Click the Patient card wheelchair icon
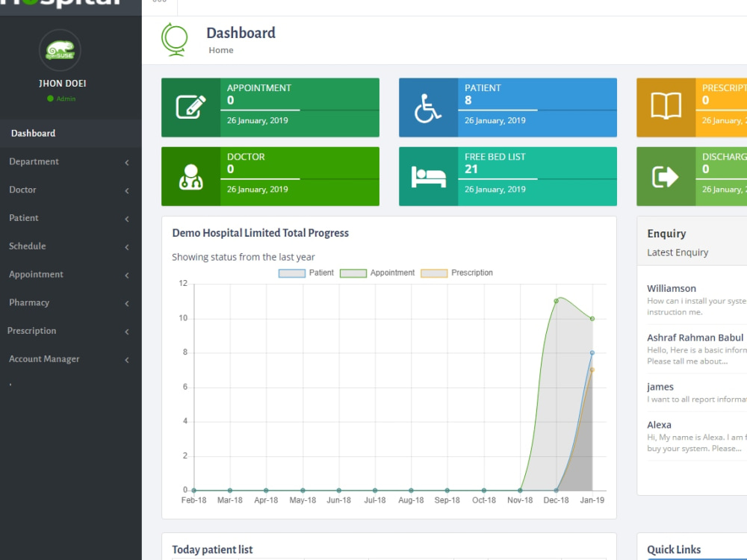The height and width of the screenshot is (560, 747). [427, 108]
